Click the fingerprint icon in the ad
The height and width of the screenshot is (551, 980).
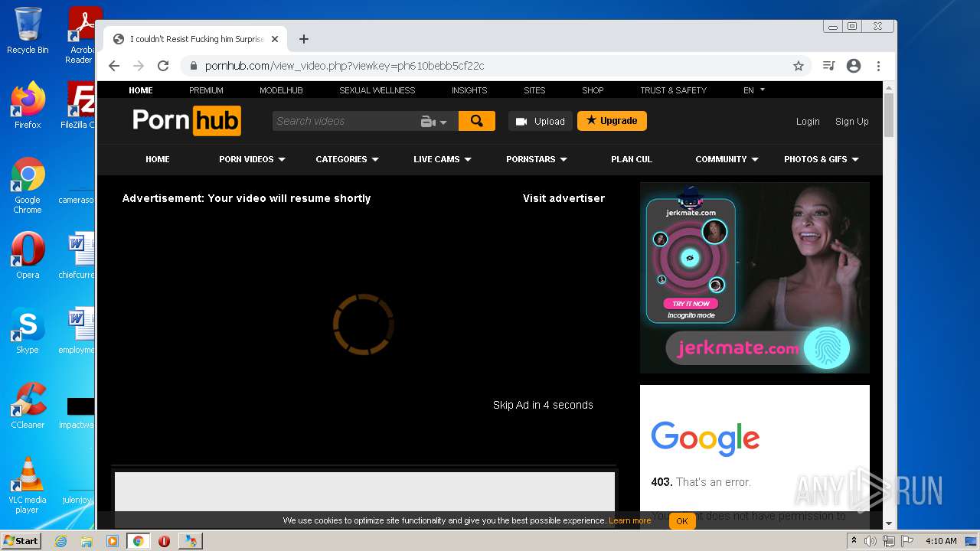[x=827, y=348]
